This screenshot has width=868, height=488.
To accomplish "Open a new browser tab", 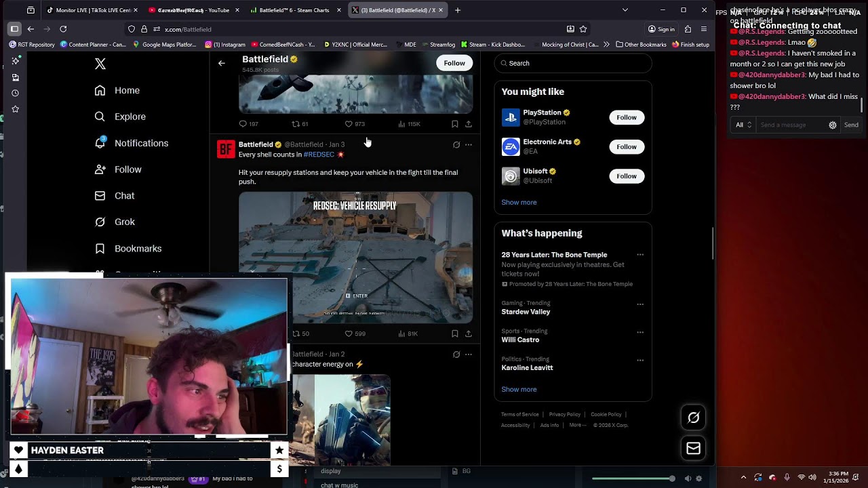I will click(458, 10).
